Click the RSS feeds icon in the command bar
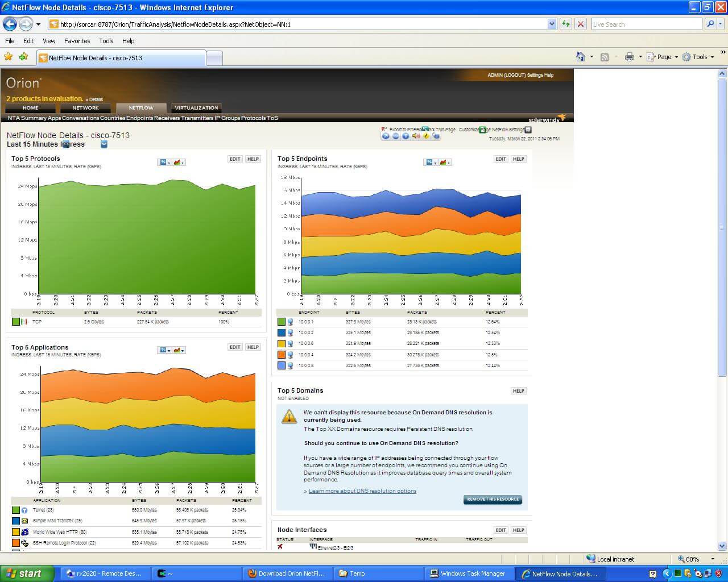The height and width of the screenshot is (582, 728). [x=605, y=57]
